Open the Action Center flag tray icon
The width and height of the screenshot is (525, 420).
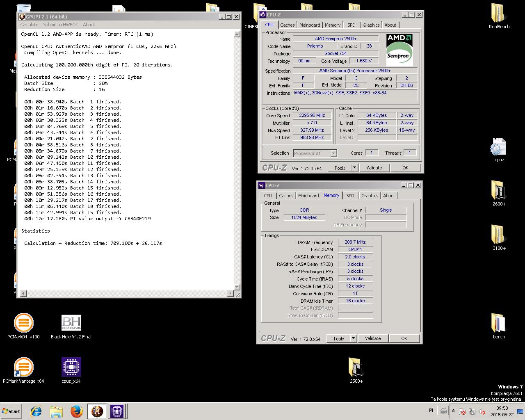[x=462, y=411]
